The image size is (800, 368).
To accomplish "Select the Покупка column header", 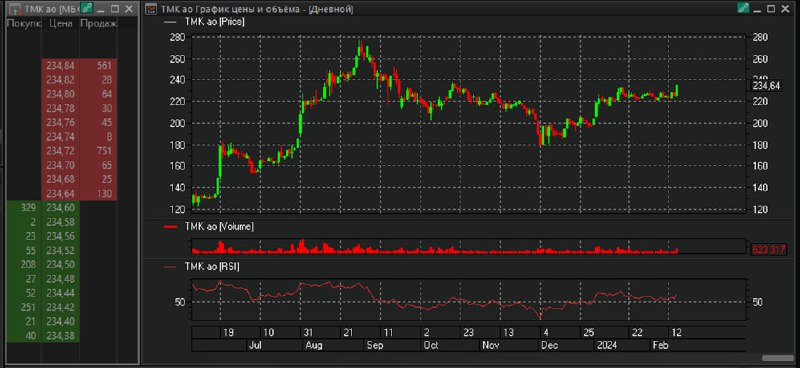I will (23, 23).
